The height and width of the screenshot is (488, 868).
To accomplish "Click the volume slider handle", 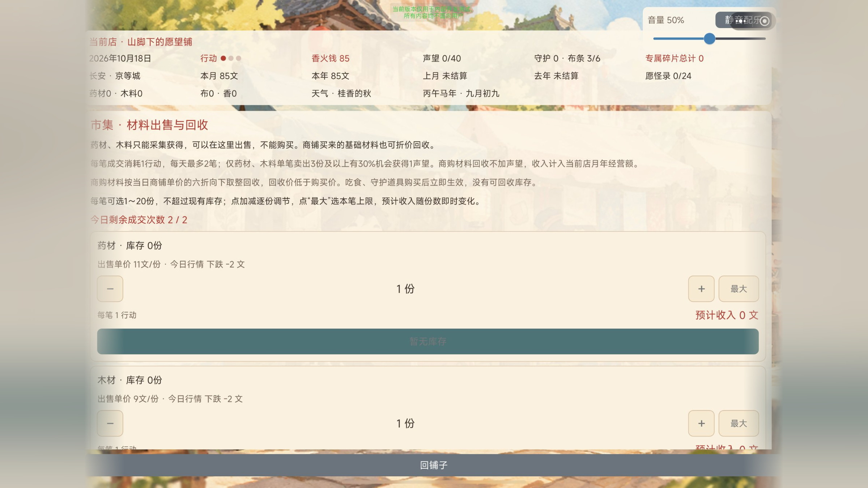I will [x=710, y=39].
